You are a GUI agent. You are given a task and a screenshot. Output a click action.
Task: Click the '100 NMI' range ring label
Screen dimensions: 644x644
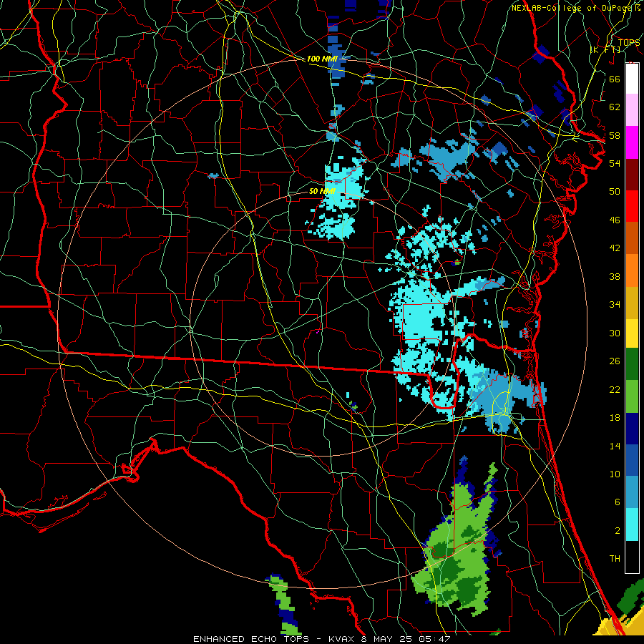pos(321,59)
